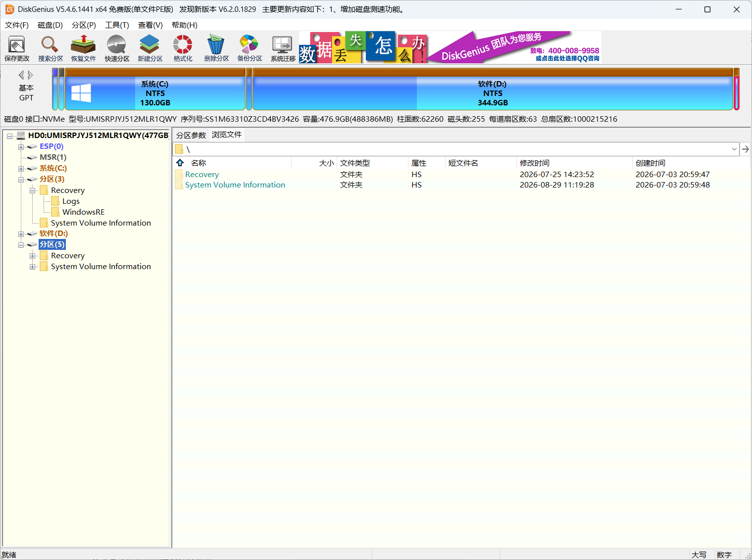Image resolution: width=752 pixels, height=560 pixels.
Task: Open the 帮助(H) menu
Action: tap(185, 25)
